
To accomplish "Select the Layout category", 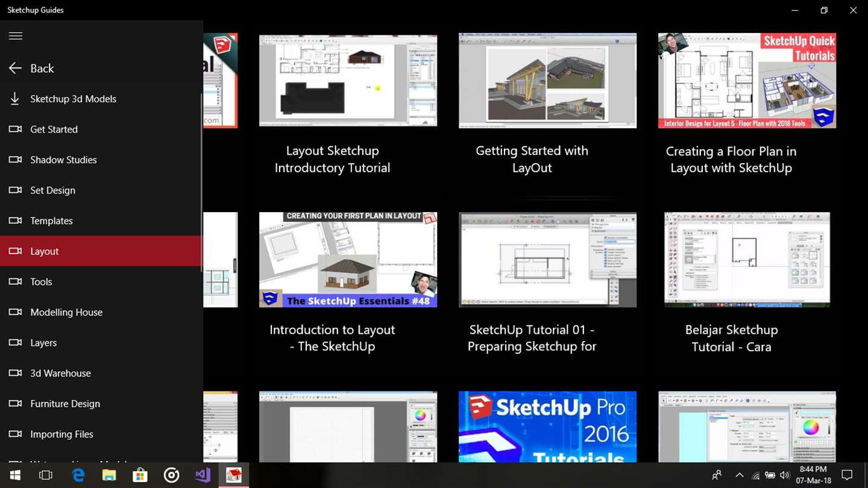I will (x=101, y=251).
